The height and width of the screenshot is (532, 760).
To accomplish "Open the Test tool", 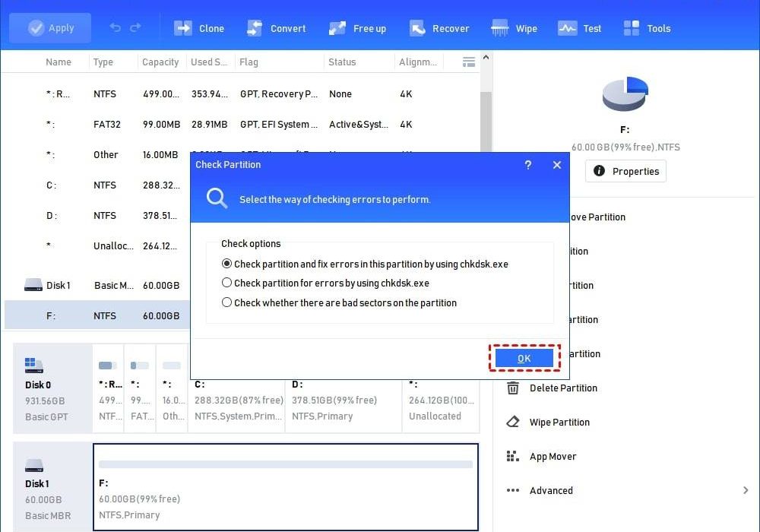I will [579, 29].
